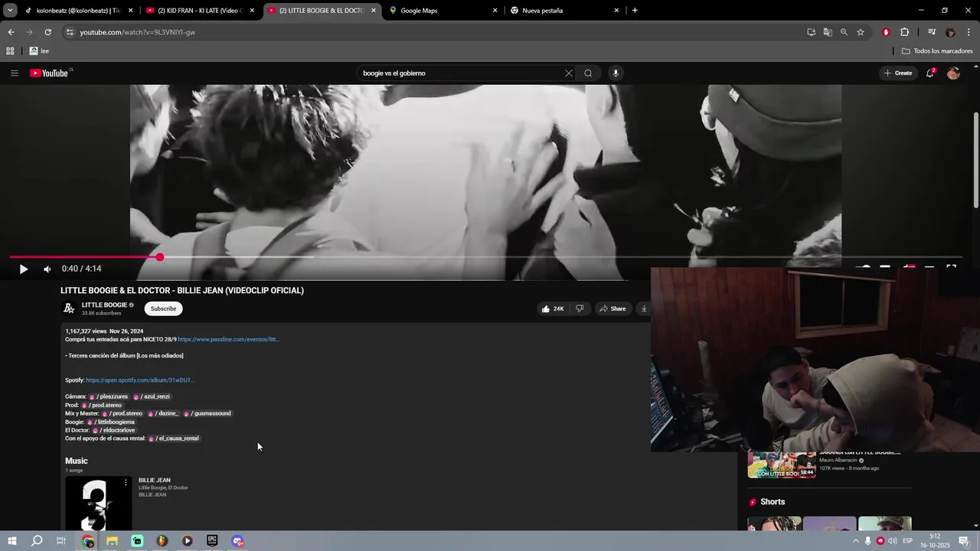Open the el_causa_rental Instagram link
The width and height of the screenshot is (980, 551).
(175, 439)
